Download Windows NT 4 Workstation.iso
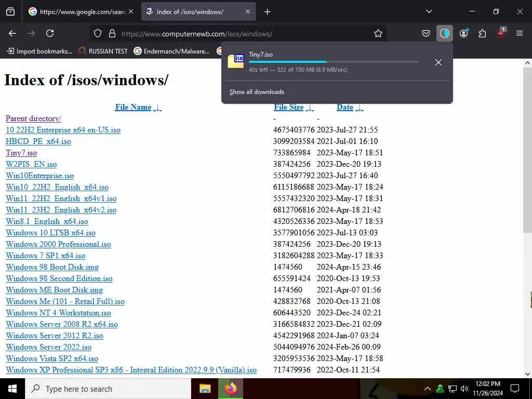 click(x=58, y=313)
